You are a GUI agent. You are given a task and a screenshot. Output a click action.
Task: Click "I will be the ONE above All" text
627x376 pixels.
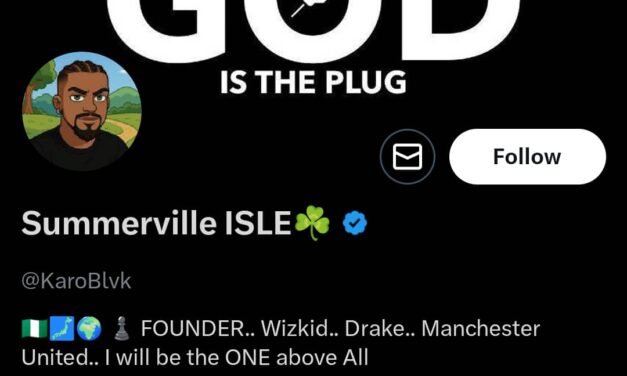click(x=237, y=358)
